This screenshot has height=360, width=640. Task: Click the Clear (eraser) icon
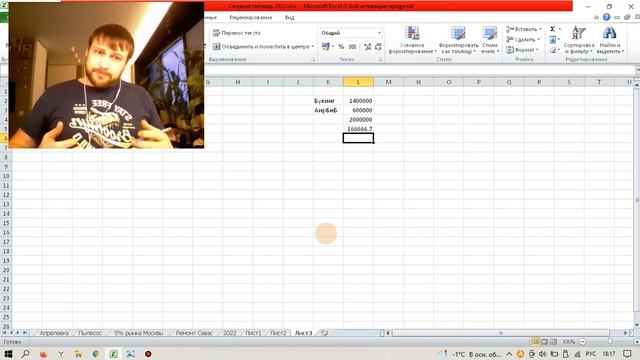553,50
